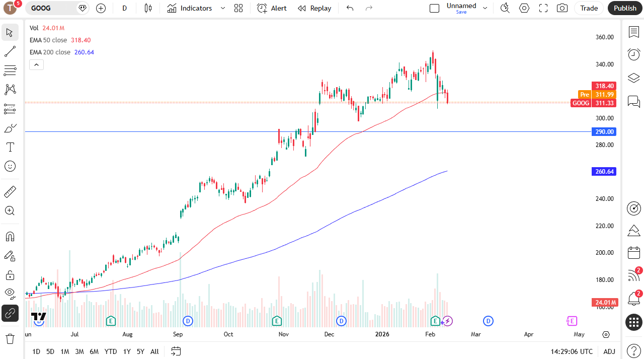The height and width of the screenshot is (359, 644).
Task: Open the indicator templates grid icon
Action: click(238, 8)
